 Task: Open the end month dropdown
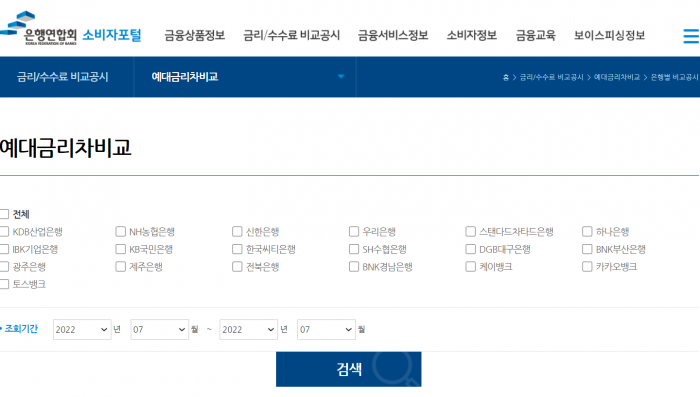point(326,330)
